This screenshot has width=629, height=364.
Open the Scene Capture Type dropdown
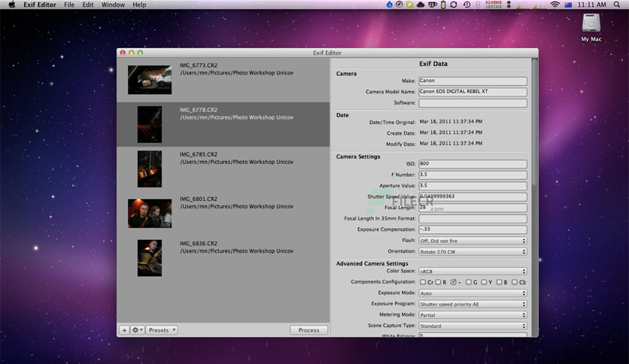pyautogui.click(x=473, y=326)
